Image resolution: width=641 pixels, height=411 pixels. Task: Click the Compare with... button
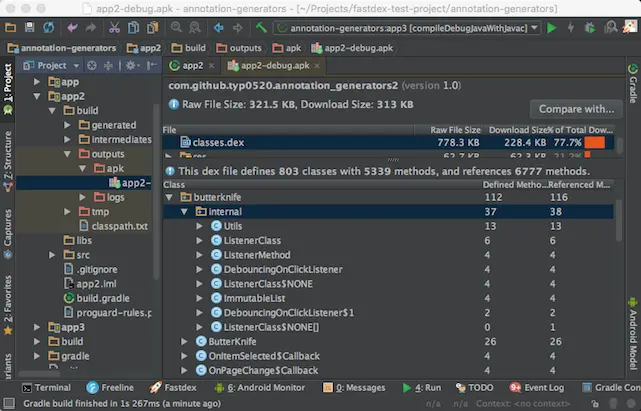576,109
